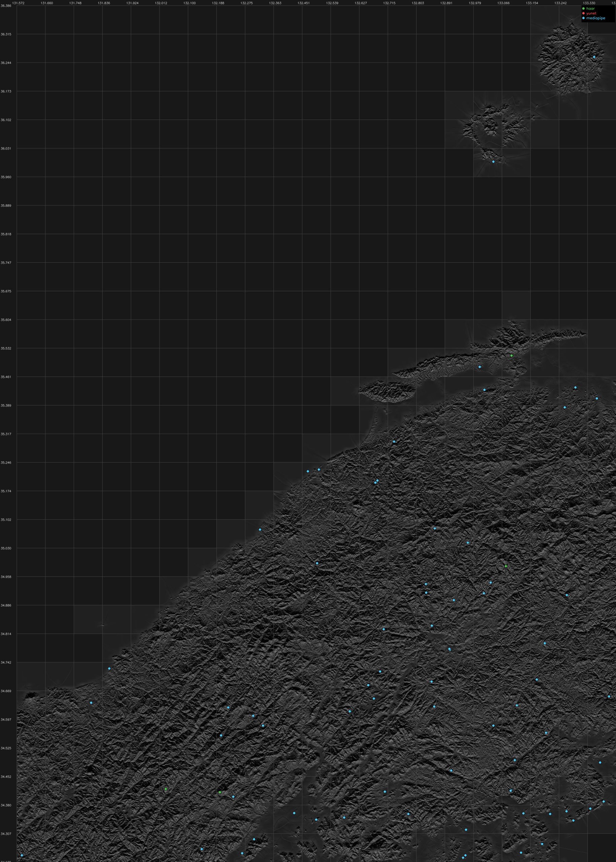Viewport: 616px width, 862px height.
Task: Select the mediapipe point on the small southern islet
Action: click(493, 162)
